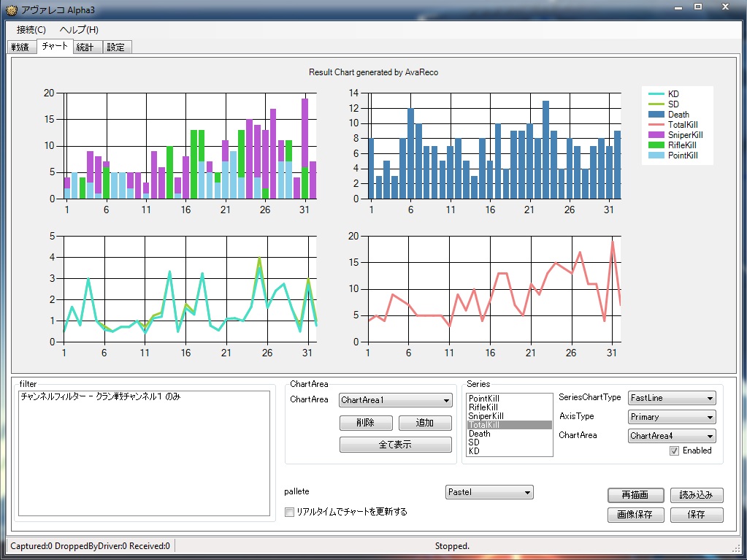Maximize the アヴァレコ window
The image size is (747, 560).
click(698, 7)
